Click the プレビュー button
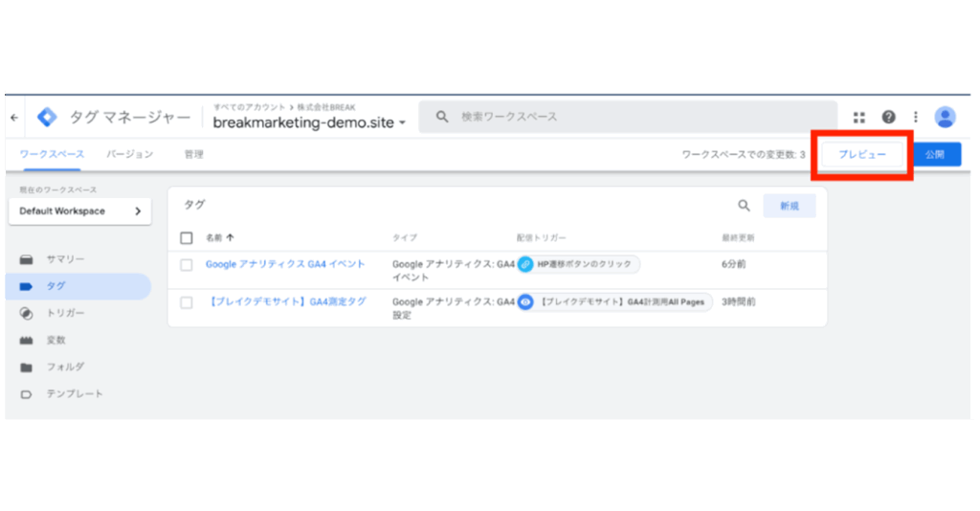 click(862, 154)
